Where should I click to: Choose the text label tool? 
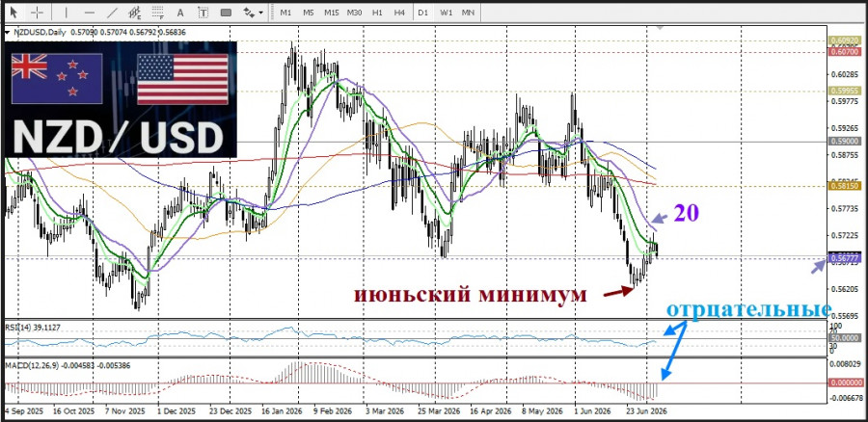click(x=203, y=13)
